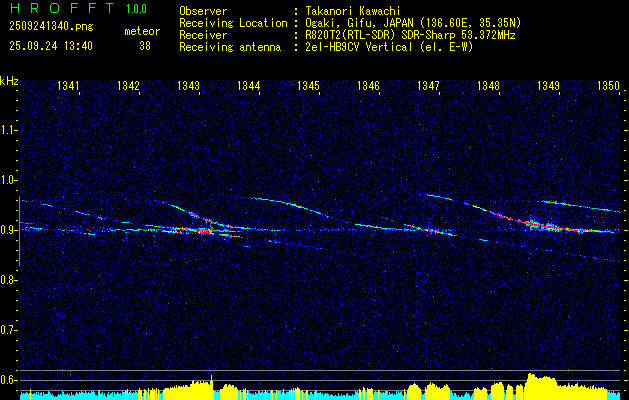Click the strong red echo burst near 1349
629x400 pixels.
tap(542, 226)
